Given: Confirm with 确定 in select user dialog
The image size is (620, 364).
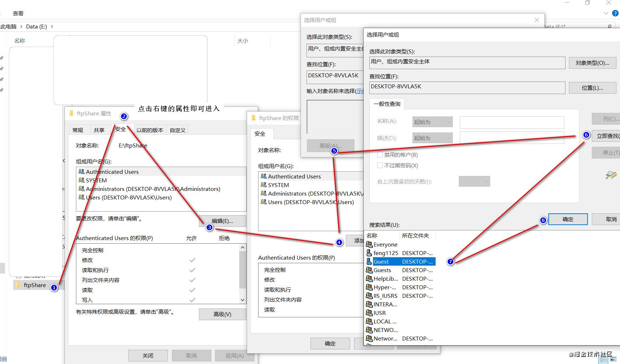Looking at the screenshot, I should tap(568, 219).
